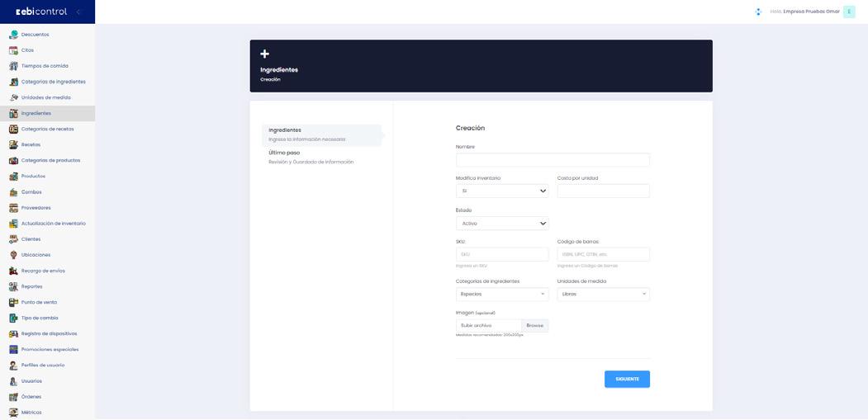Select the Usuarios sidebar icon
The image size is (868, 420).
[14, 381]
